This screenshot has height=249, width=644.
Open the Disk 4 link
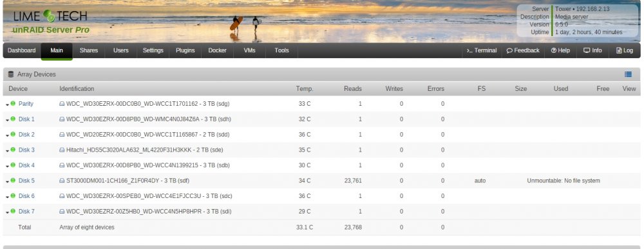(x=26, y=165)
